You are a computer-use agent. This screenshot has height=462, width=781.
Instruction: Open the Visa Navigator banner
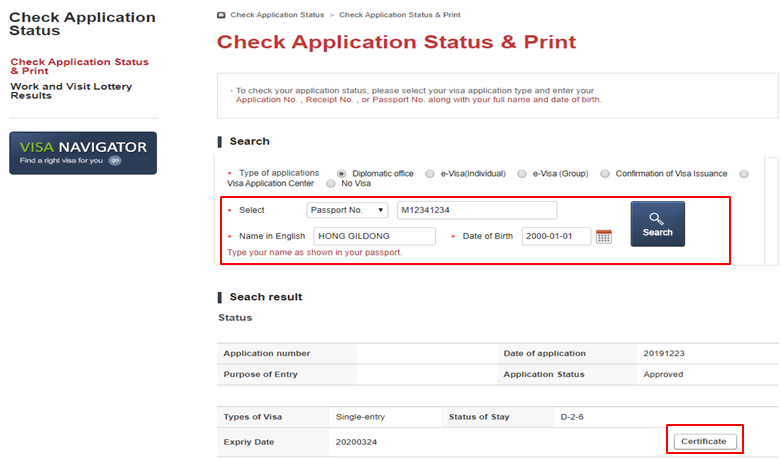pos(83,153)
